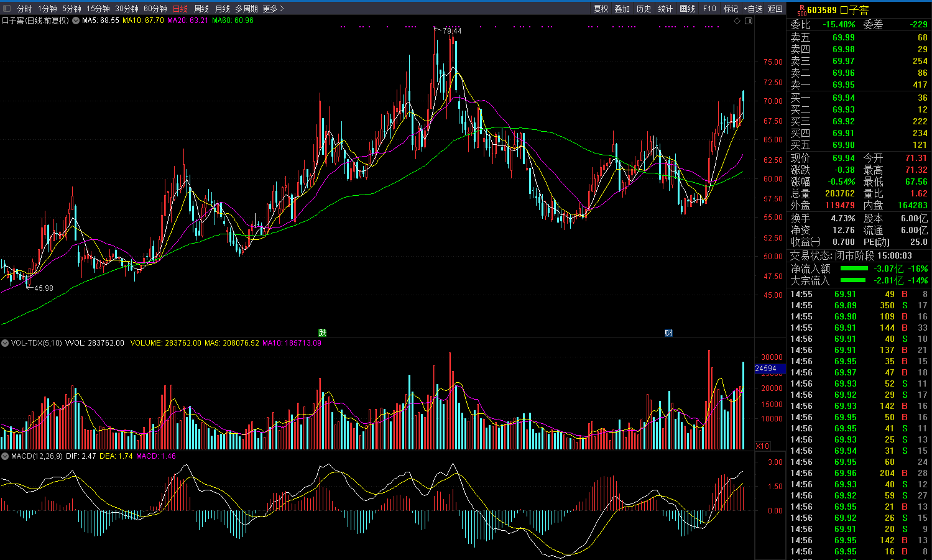Click the 大宗流入 green bar
Viewport: 932px width, 560px height.
click(854, 280)
